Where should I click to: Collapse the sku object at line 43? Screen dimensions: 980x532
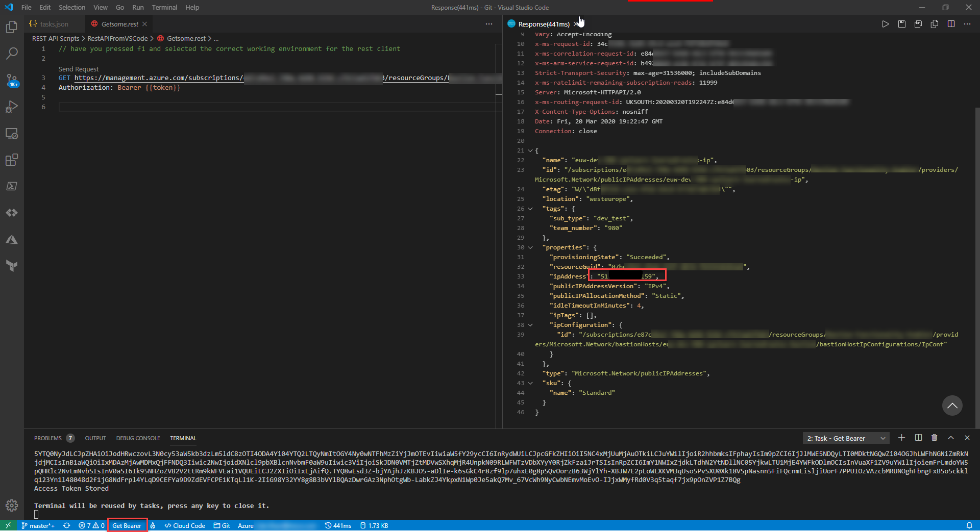[x=530, y=383]
